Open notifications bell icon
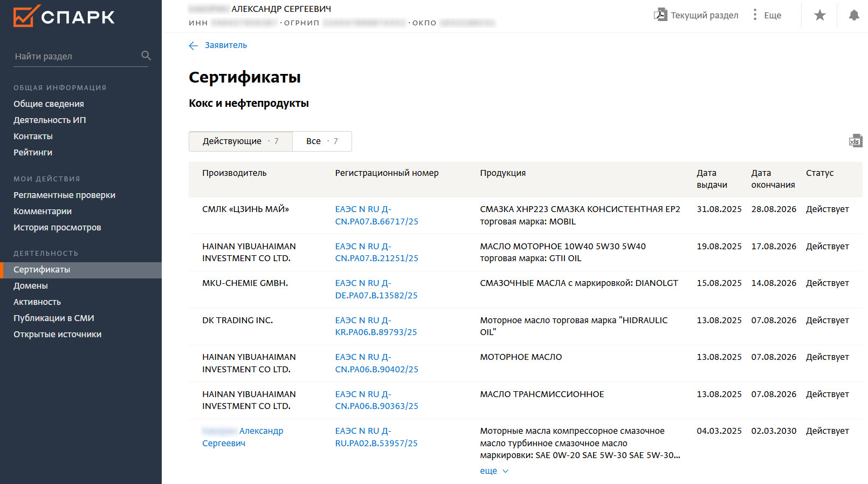 tap(853, 15)
